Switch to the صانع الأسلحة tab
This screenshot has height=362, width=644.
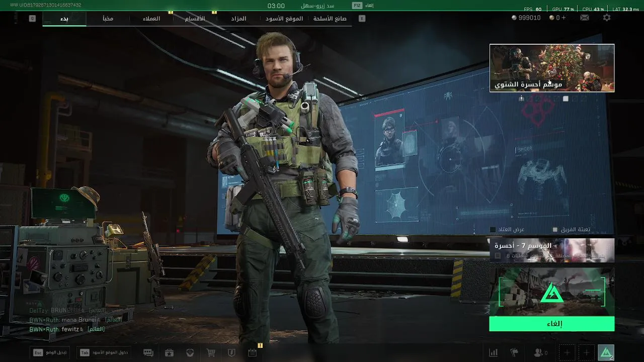(330, 19)
